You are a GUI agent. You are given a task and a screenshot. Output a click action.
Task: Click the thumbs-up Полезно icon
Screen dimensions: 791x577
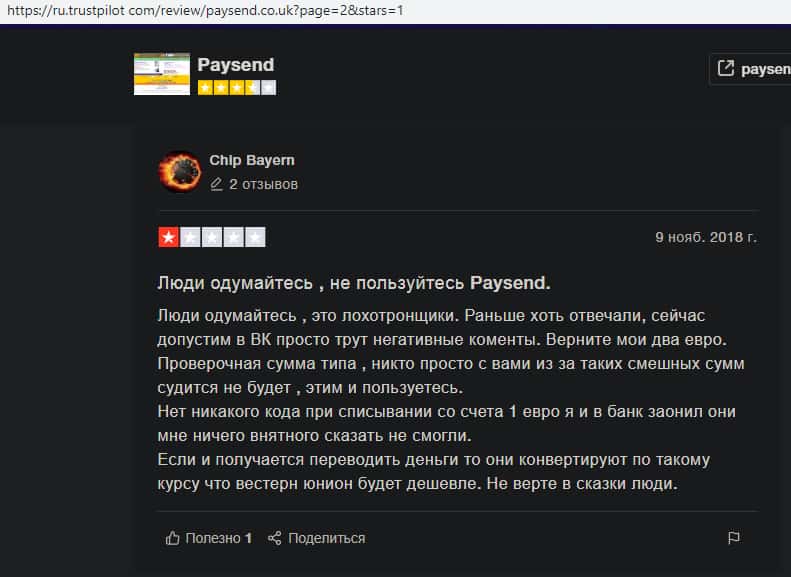[173, 538]
